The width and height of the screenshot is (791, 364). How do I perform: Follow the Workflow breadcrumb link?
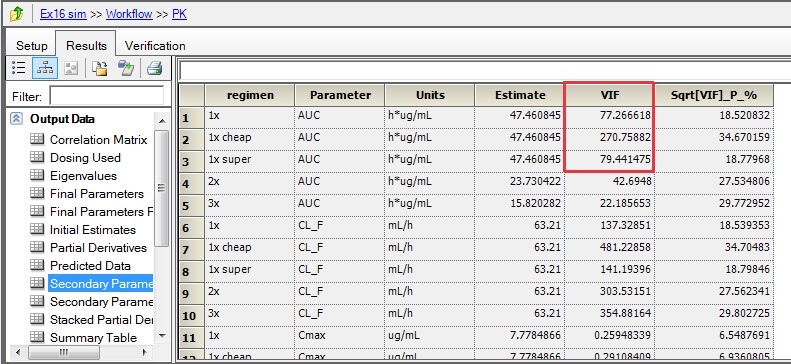tap(129, 14)
